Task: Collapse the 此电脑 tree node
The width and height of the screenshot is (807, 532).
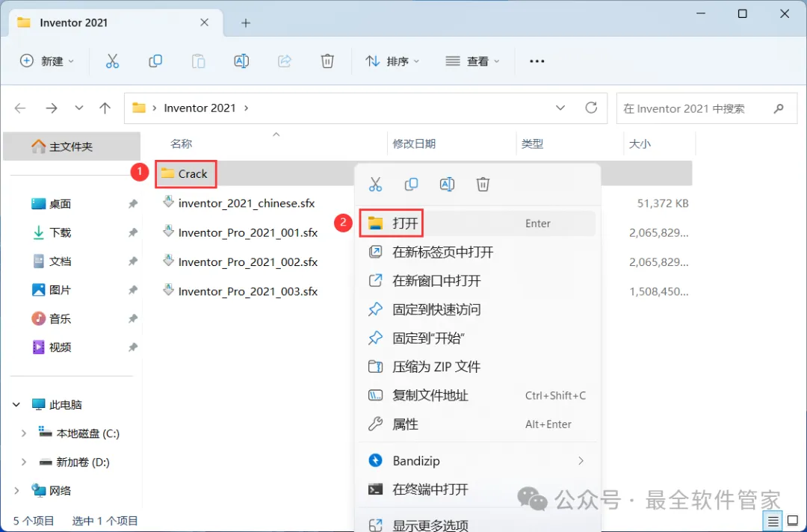Action: pyautogui.click(x=16, y=405)
